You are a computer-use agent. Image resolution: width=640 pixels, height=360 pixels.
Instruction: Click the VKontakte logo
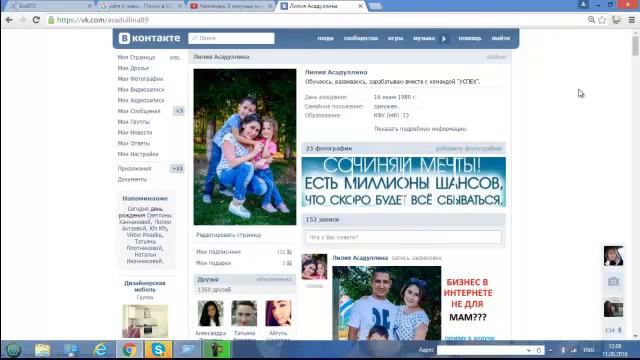[149, 38]
